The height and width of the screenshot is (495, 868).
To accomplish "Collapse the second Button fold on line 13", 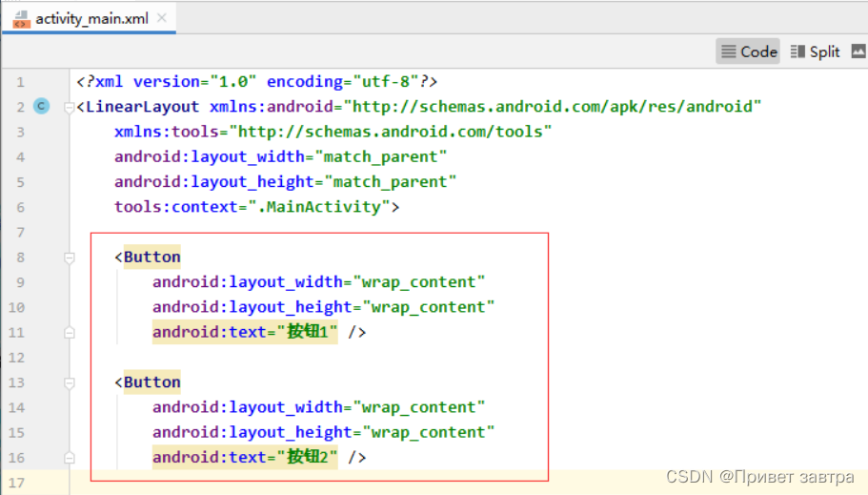I will pos(70,383).
